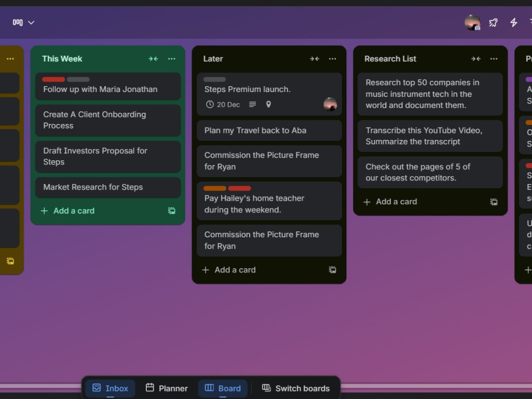Open Draft Investors Proposal for Steps card
The width and height of the screenshot is (532, 399).
108,156
